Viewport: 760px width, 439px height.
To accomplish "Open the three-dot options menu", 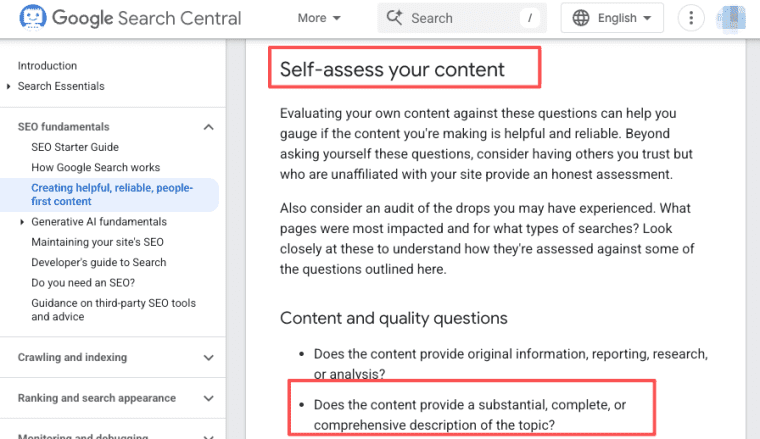I will pos(691,18).
